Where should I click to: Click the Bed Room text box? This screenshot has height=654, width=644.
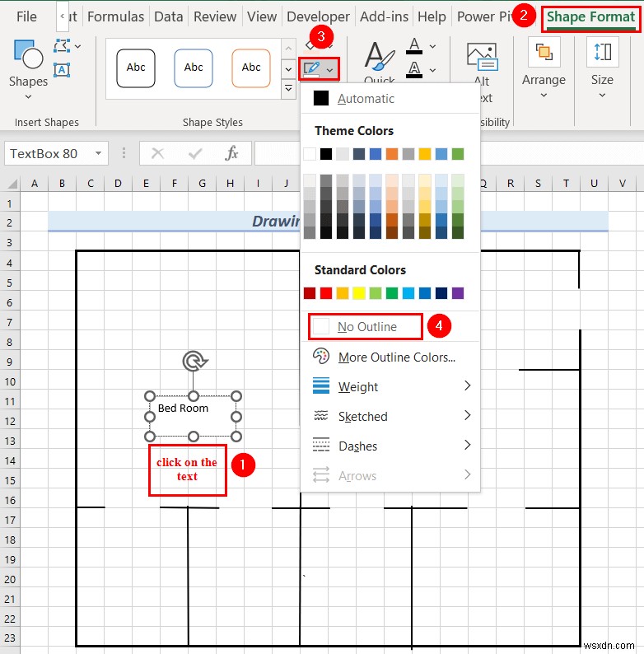tap(193, 416)
